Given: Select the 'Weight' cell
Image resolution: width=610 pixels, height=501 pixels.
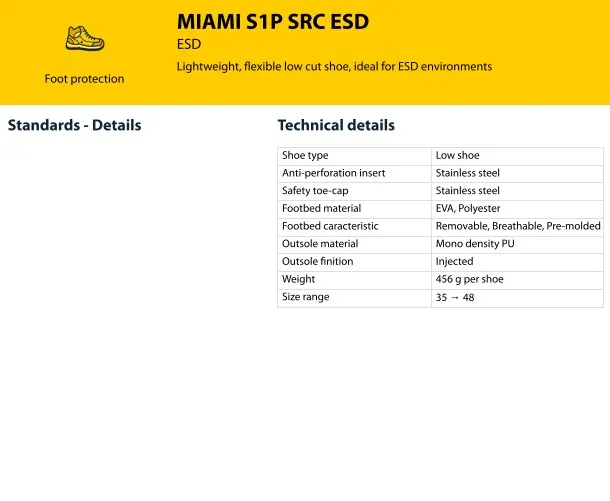Looking at the screenshot, I should [x=354, y=280].
